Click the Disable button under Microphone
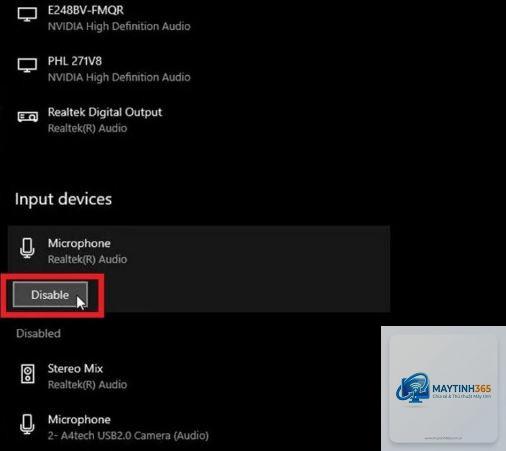This screenshot has width=506, height=451. click(x=50, y=294)
